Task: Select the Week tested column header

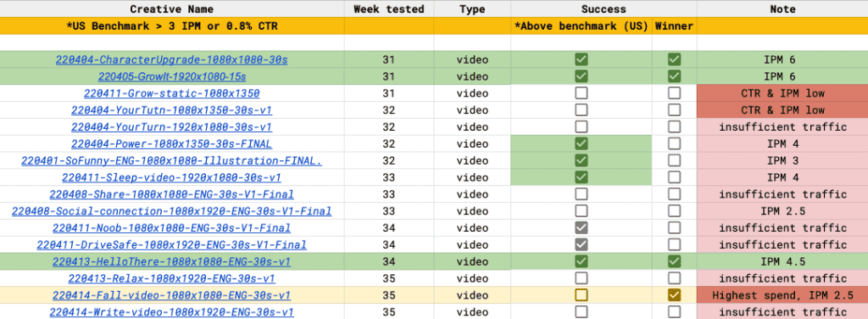Action: click(x=388, y=8)
